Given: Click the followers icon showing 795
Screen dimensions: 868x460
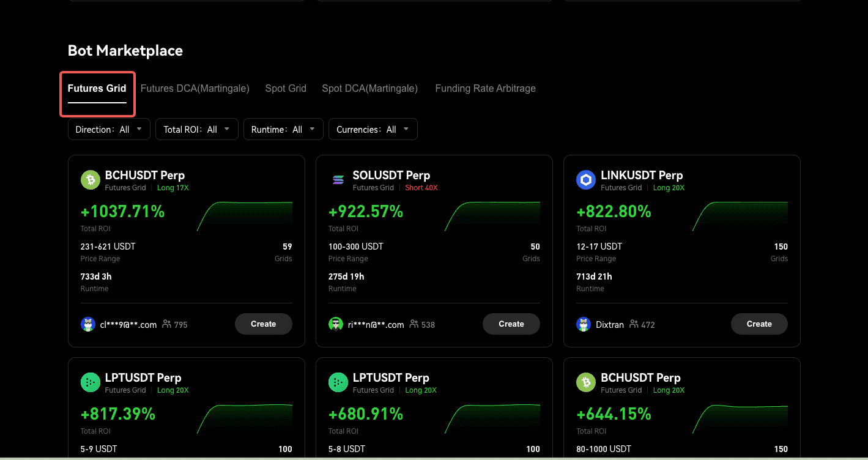Looking at the screenshot, I should (167, 324).
